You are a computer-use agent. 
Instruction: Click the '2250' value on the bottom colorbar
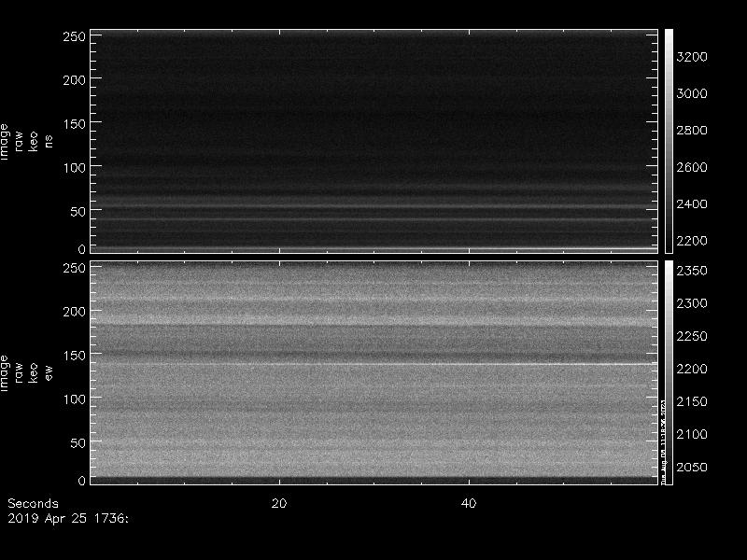[692, 336]
